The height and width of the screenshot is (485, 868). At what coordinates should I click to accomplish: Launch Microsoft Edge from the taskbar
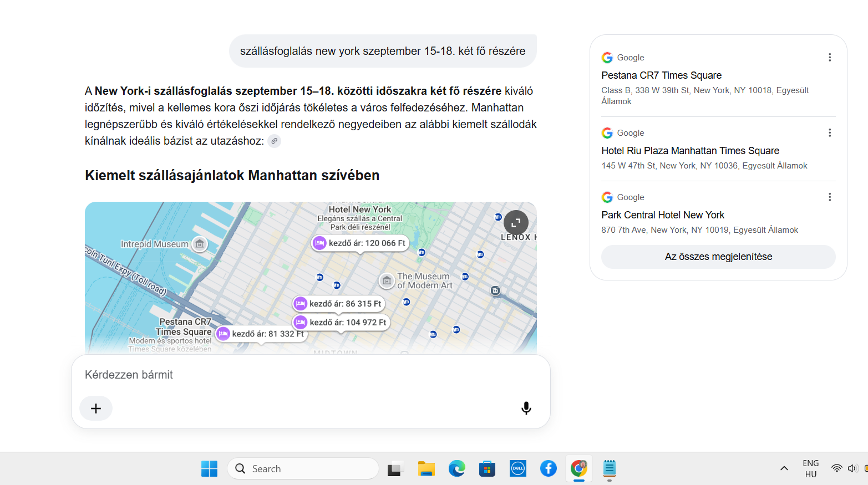(457, 469)
